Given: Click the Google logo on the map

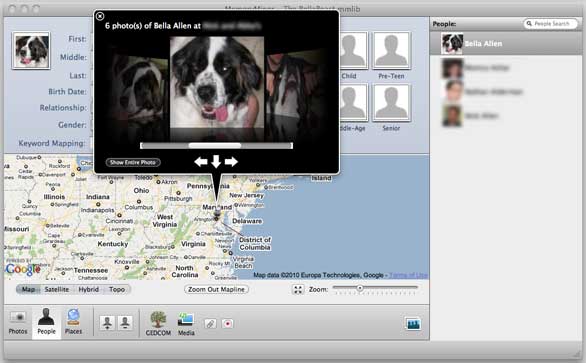Looking at the screenshot, I should [x=23, y=269].
